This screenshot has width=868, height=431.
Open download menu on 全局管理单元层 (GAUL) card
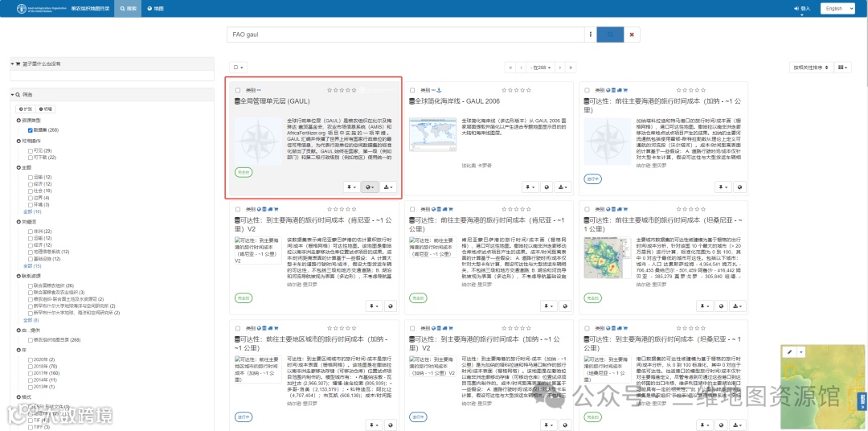388,187
